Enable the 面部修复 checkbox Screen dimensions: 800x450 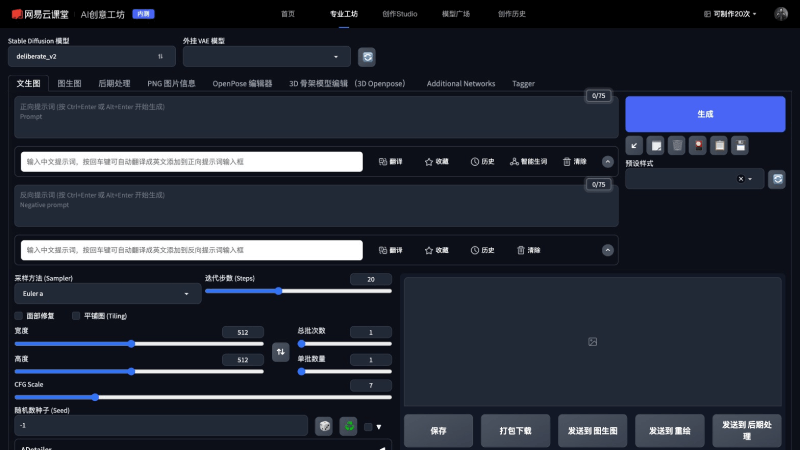click(x=19, y=316)
